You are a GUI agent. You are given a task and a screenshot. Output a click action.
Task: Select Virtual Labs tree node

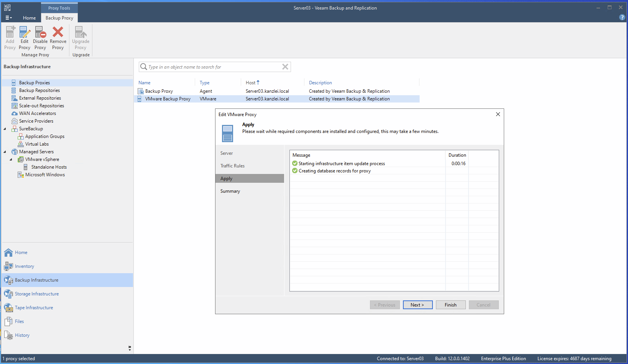click(37, 144)
